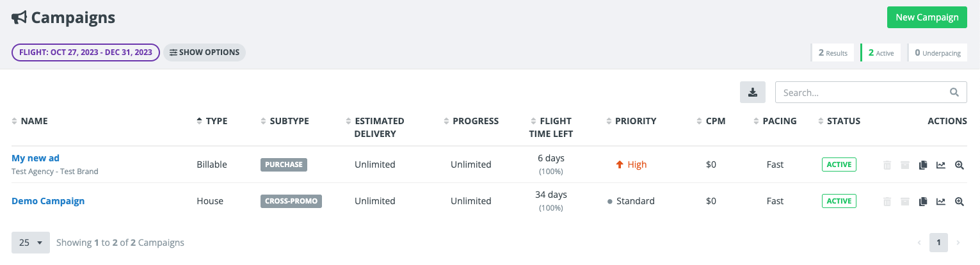Screen dimensions: 980x265
Task: Click the magnifier icon for Demo Campaign
Action: 959,202
